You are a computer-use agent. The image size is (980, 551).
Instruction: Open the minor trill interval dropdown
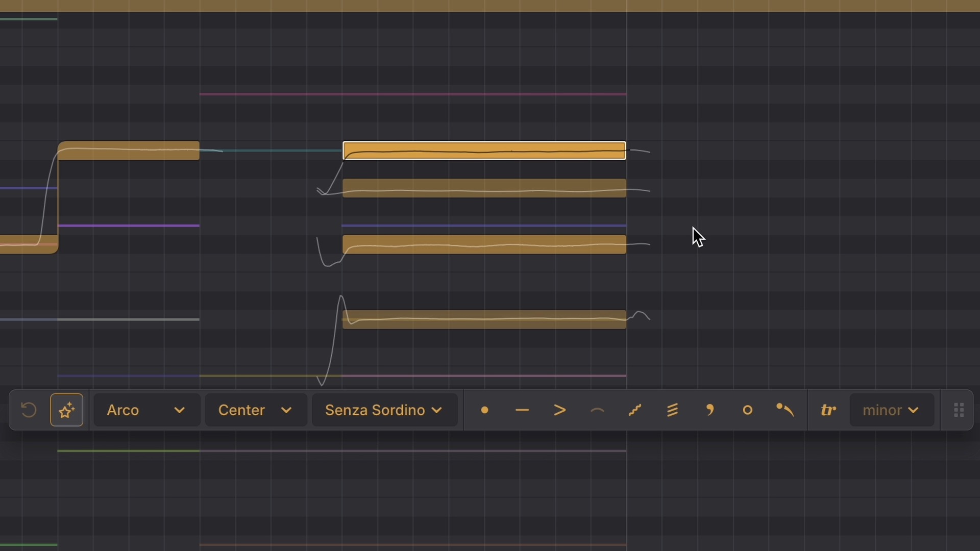891,410
